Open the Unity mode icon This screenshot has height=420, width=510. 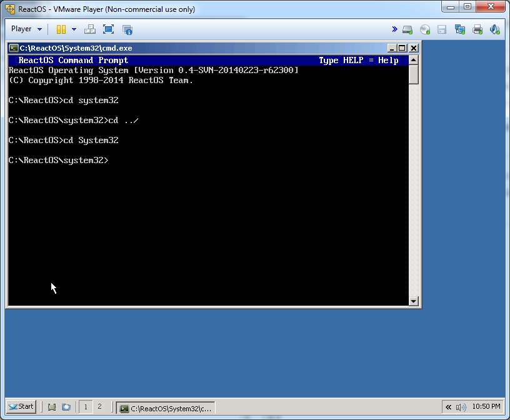tap(127, 29)
